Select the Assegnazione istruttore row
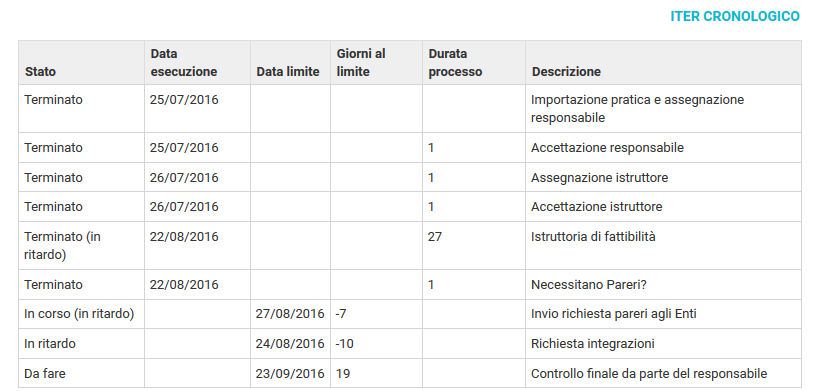 [410, 177]
